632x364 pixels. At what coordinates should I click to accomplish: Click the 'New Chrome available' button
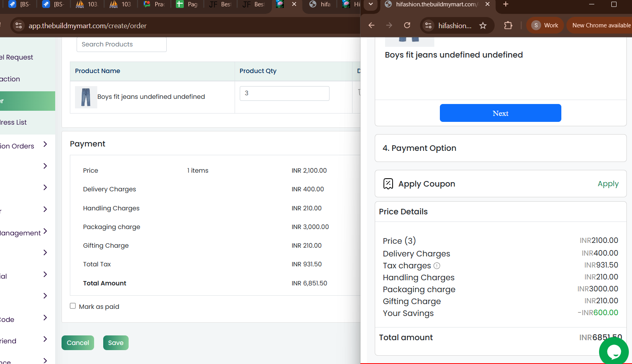click(600, 25)
